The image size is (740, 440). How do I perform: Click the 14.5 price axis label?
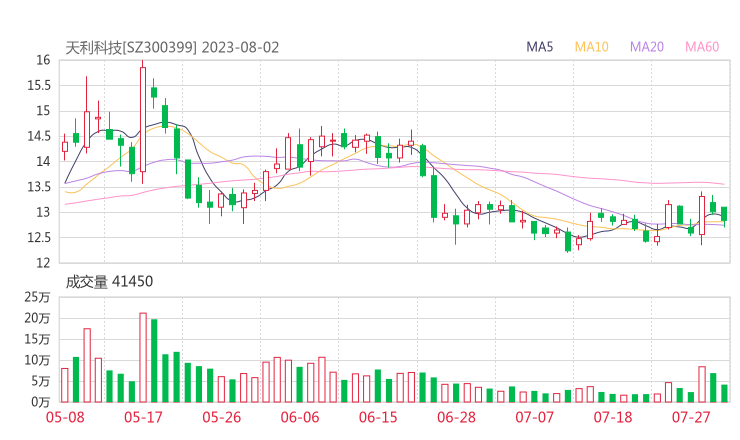[38, 136]
